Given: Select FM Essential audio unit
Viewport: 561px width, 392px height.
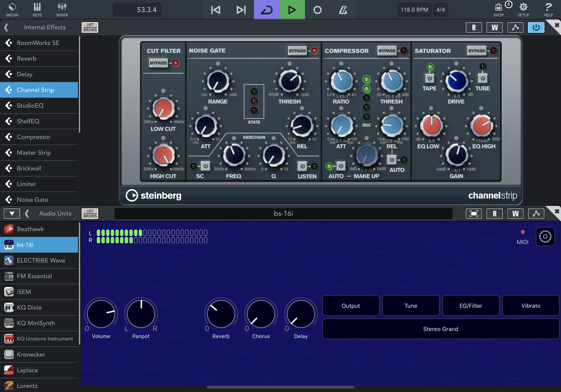Looking at the screenshot, I should [x=39, y=276].
